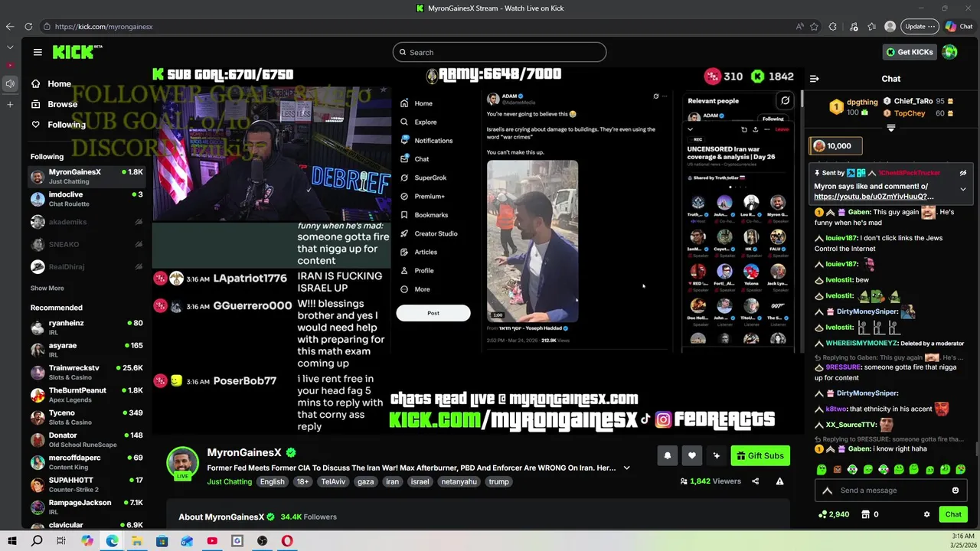Open Windows taskbar search

pyautogui.click(x=37, y=541)
